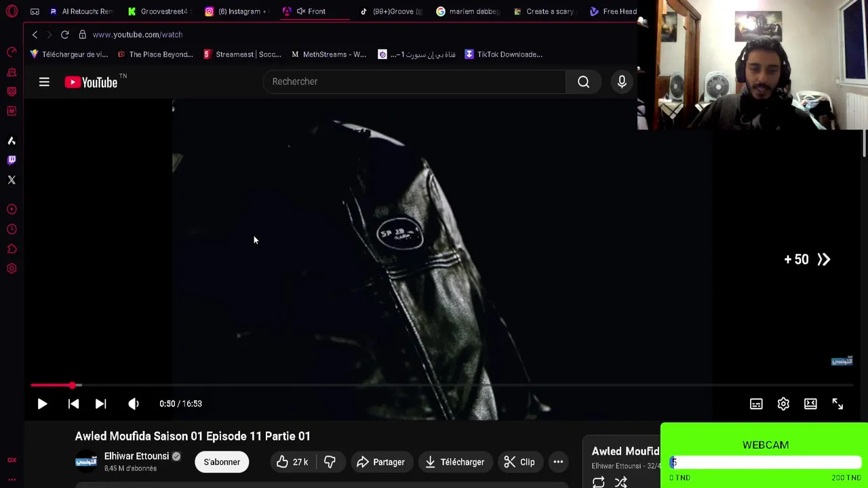Open Téléchargeur de vi... bookmark
Image resolution: width=868 pixels, height=488 pixels.
pyautogui.click(x=68, y=54)
